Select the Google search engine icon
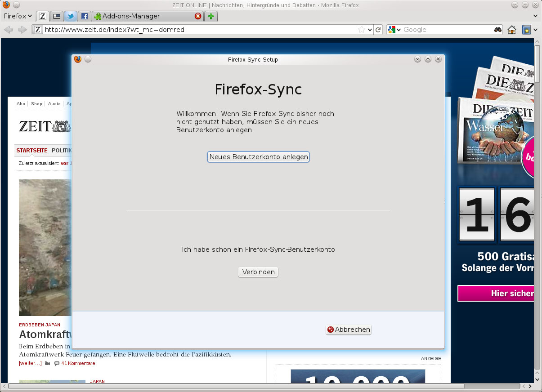Image resolution: width=542 pixels, height=392 pixels. coord(391,30)
